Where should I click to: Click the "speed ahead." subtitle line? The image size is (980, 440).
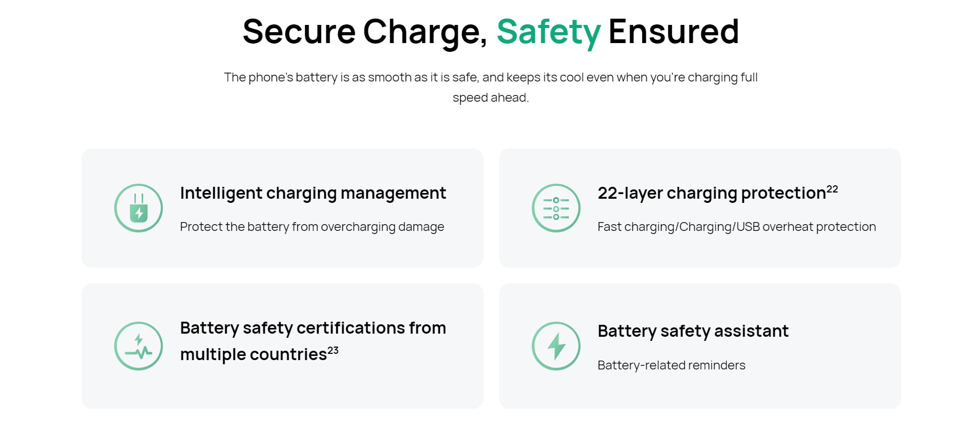pyautogui.click(x=490, y=98)
